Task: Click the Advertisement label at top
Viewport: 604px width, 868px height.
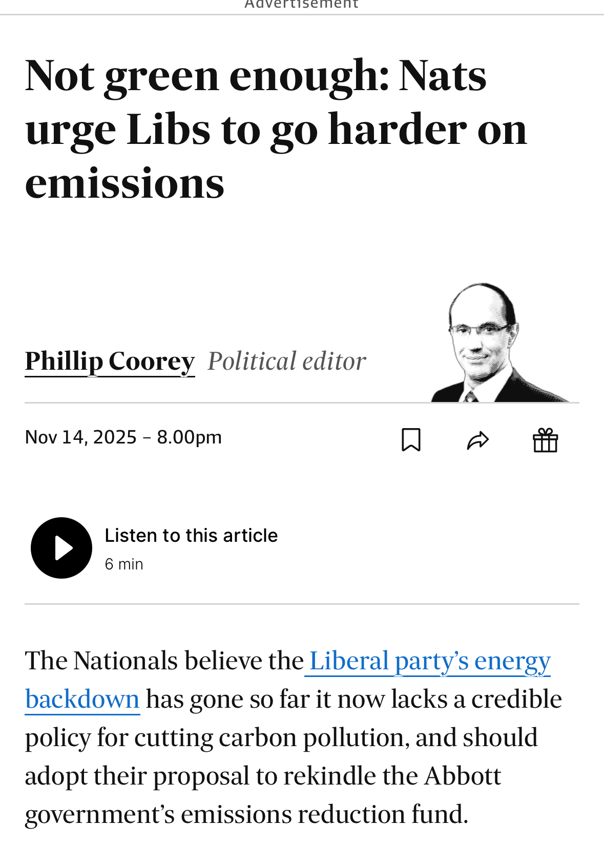Action: [x=301, y=5]
